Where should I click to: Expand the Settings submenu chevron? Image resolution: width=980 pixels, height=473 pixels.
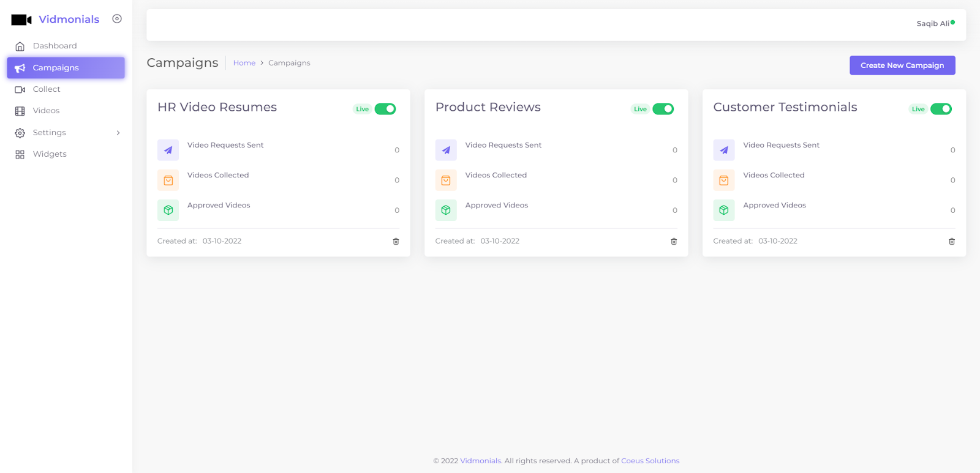pyautogui.click(x=118, y=133)
